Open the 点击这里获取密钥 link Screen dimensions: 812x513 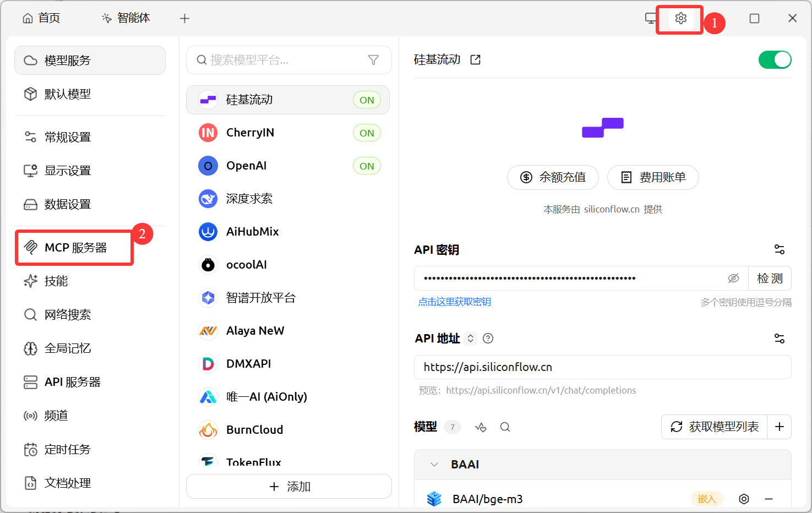pyautogui.click(x=455, y=302)
